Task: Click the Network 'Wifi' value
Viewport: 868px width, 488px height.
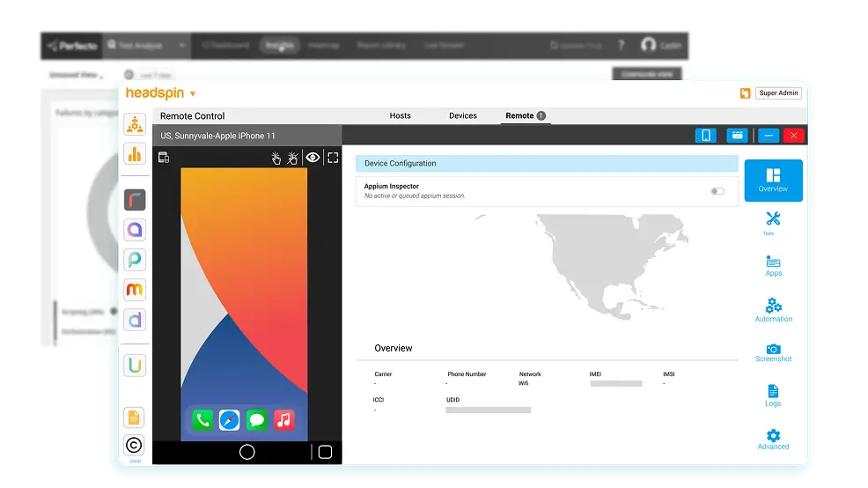Action: 523,383
